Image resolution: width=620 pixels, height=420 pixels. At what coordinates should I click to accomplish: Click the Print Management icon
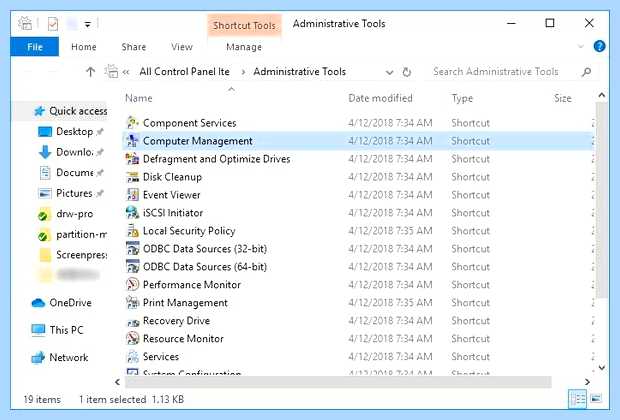pyautogui.click(x=132, y=303)
